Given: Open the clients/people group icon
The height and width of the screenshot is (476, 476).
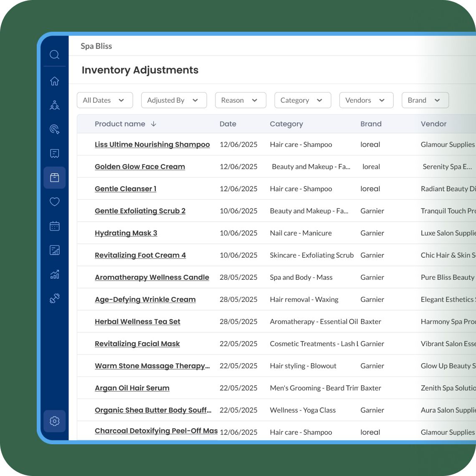Looking at the screenshot, I should click(54, 105).
